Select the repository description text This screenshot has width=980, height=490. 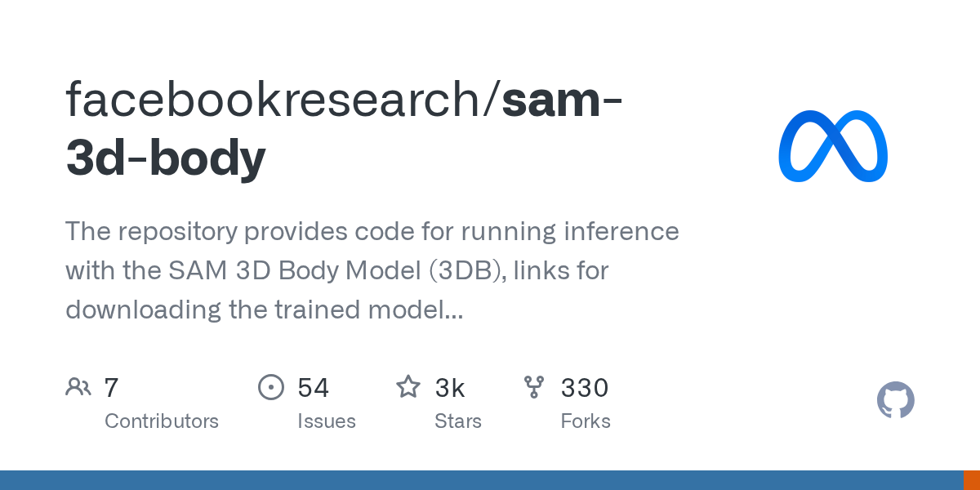[372, 270]
